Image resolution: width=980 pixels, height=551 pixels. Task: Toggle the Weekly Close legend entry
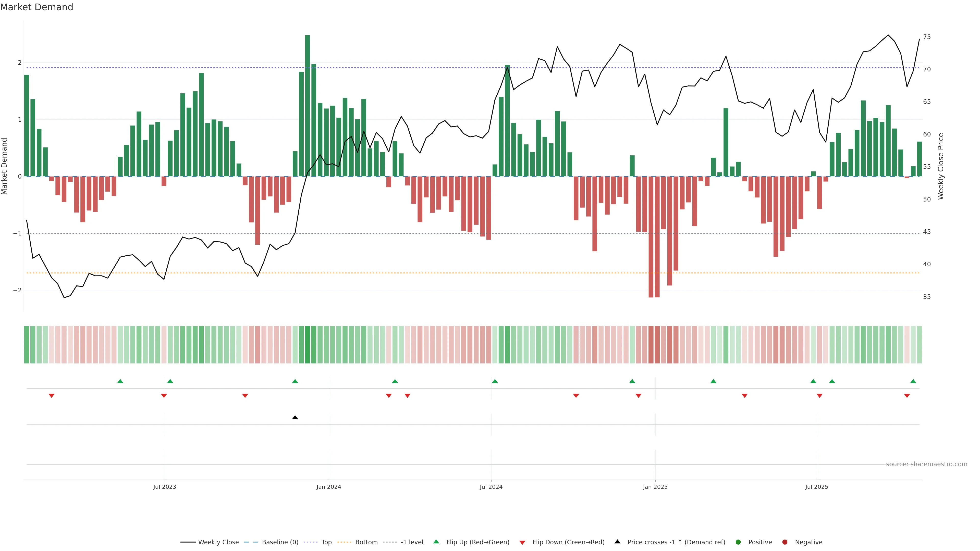218,542
